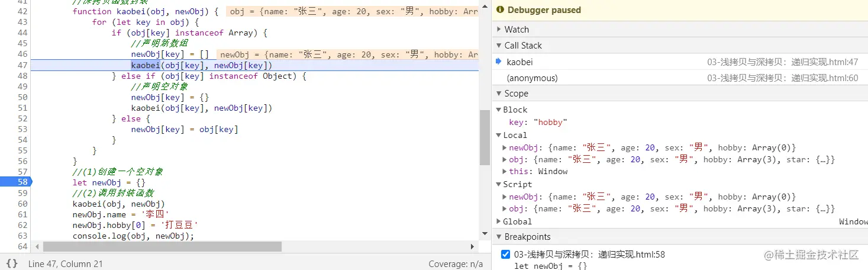Click the inline obj value hint on line 42
The height and width of the screenshot is (270, 868).
(352, 11)
